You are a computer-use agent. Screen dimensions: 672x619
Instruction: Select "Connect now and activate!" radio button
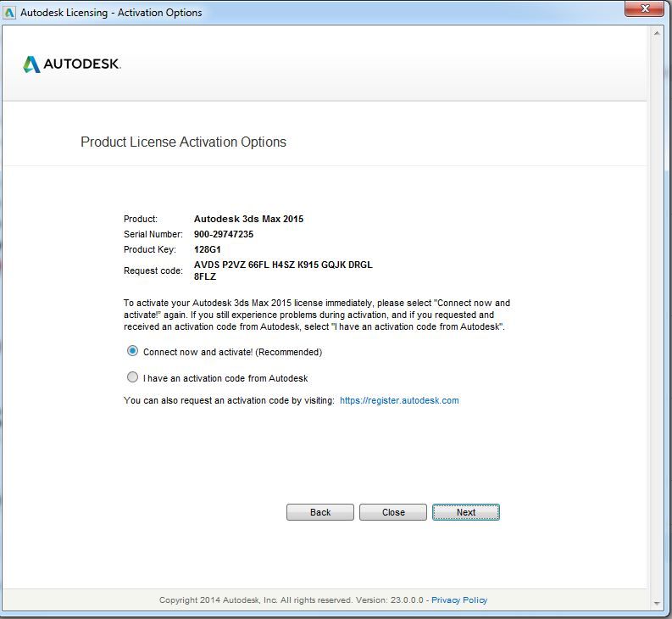pos(132,351)
